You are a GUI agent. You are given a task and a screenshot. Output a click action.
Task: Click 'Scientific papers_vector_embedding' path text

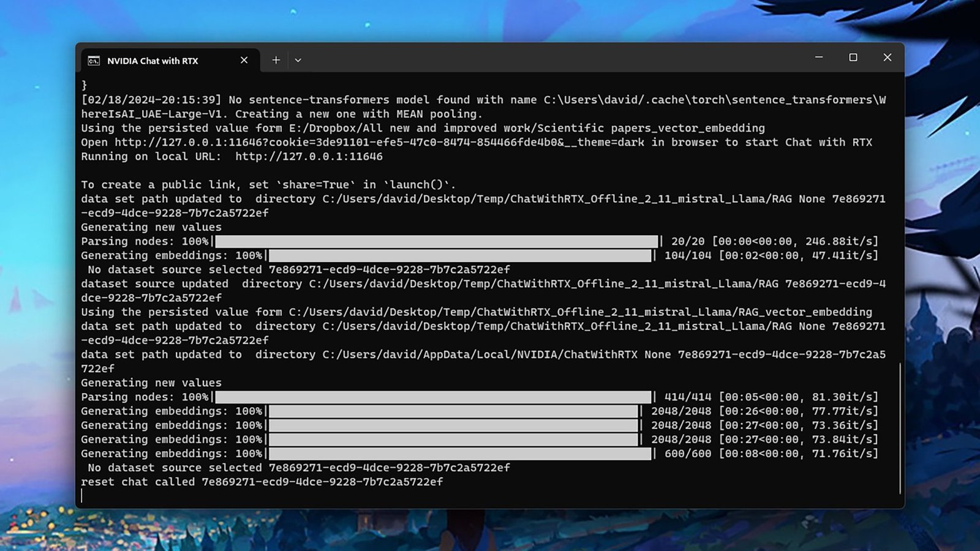(x=651, y=128)
